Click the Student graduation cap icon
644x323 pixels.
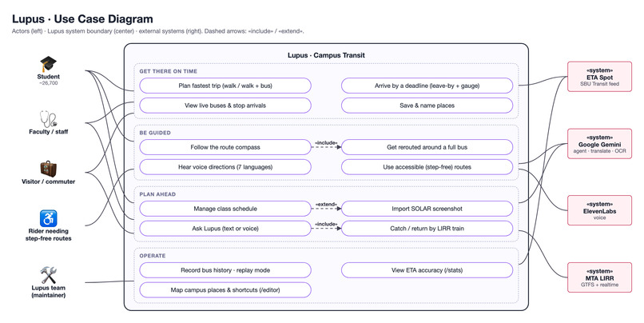coord(48,65)
